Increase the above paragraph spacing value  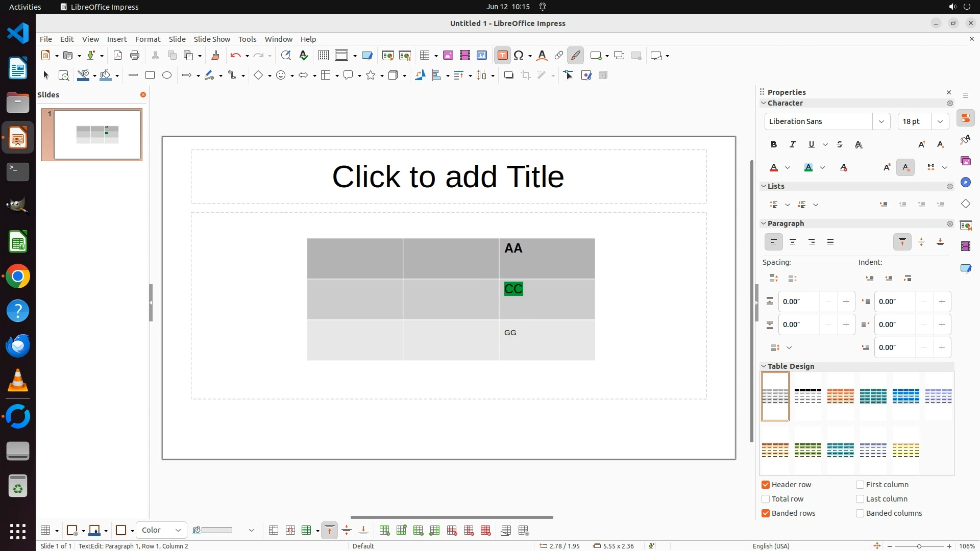[x=846, y=302]
